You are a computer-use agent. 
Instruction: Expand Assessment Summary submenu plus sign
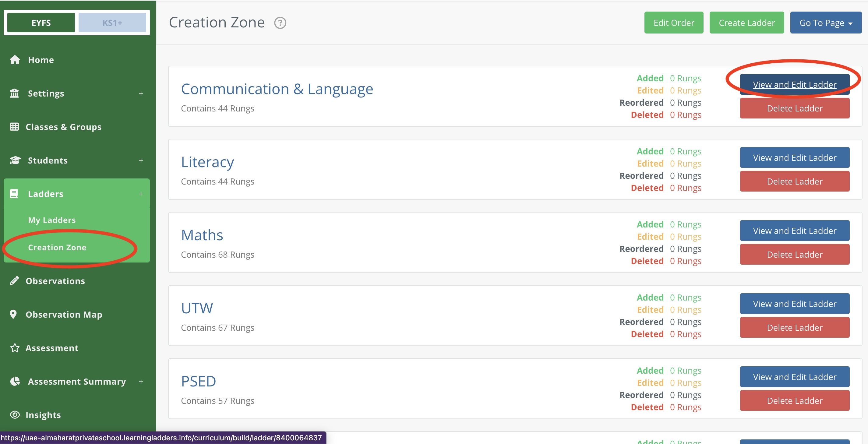tap(141, 381)
